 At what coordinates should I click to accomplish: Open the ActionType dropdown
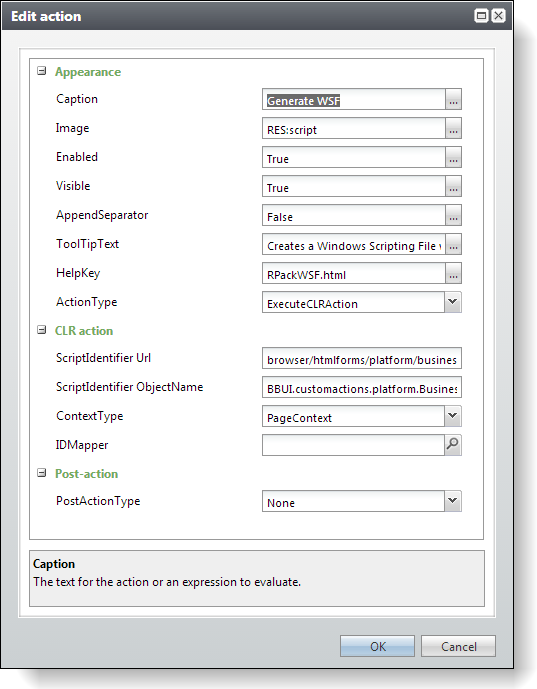pos(453,302)
